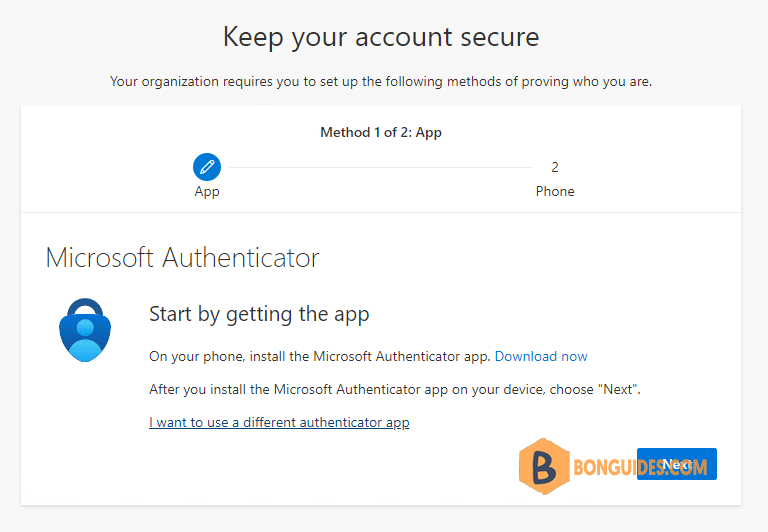Open the Download now link
The width and height of the screenshot is (768, 532).
point(541,356)
